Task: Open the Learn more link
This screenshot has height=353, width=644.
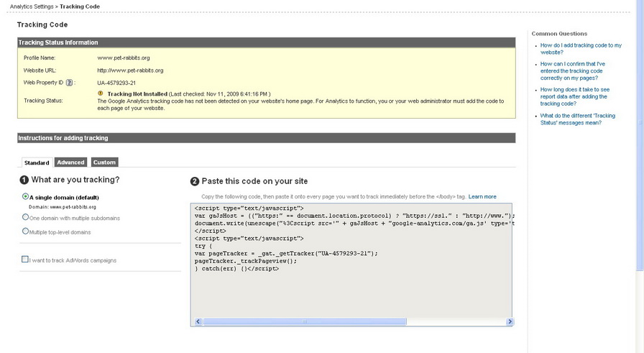Action: point(482,196)
